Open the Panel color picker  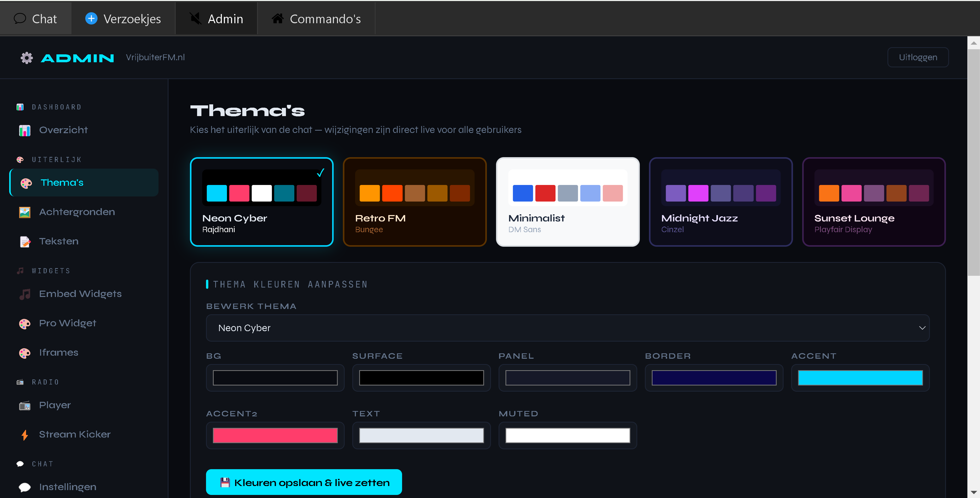click(x=568, y=378)
